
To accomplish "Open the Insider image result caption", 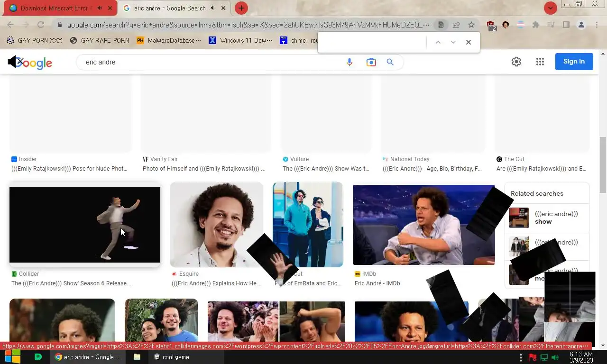I will point(69,169).
